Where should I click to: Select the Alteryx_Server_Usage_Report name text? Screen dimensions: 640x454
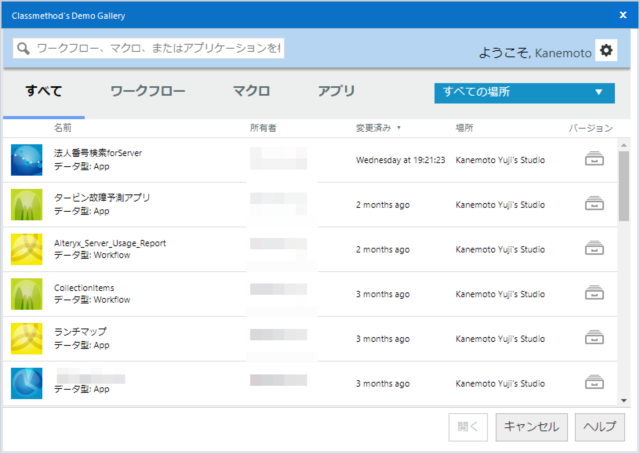[x=110, y=243]
